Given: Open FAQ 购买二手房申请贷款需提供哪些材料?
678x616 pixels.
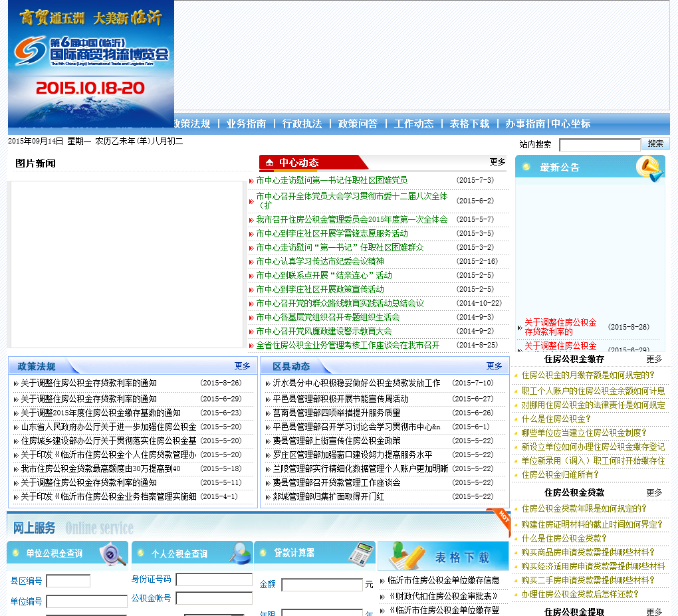Looking at the screenshot, I should pos(588,580).
